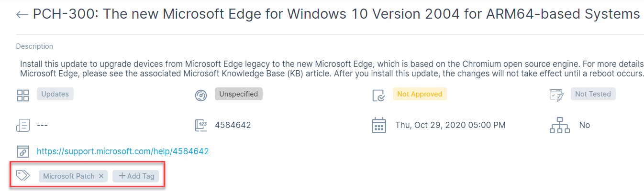Click the approval status document icon

coord(378,96)
